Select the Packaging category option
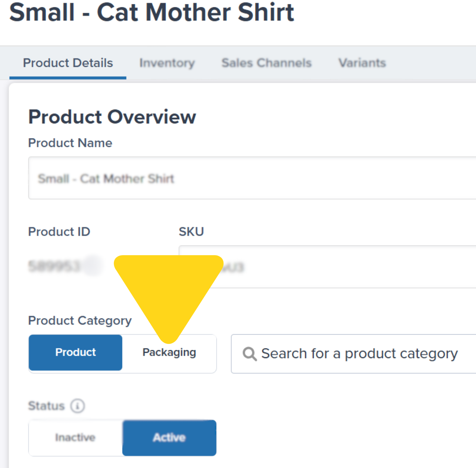 pos(169,352)
